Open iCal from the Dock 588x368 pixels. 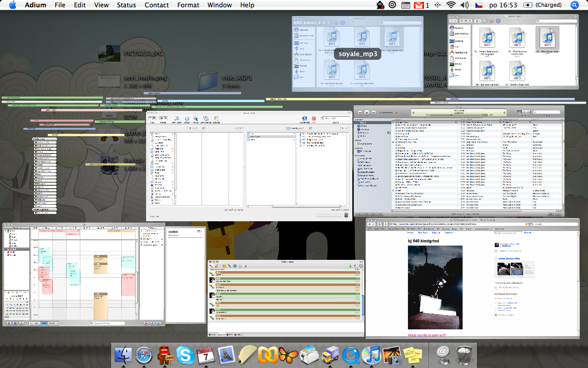(206, 355)
